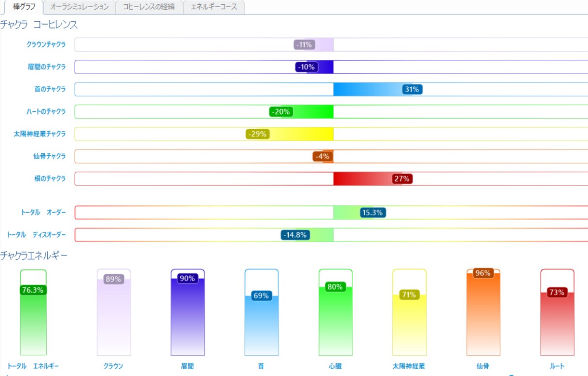588x376 pixels.
Task: Click the 首 caption under blue bar
Action: point(261,366)
